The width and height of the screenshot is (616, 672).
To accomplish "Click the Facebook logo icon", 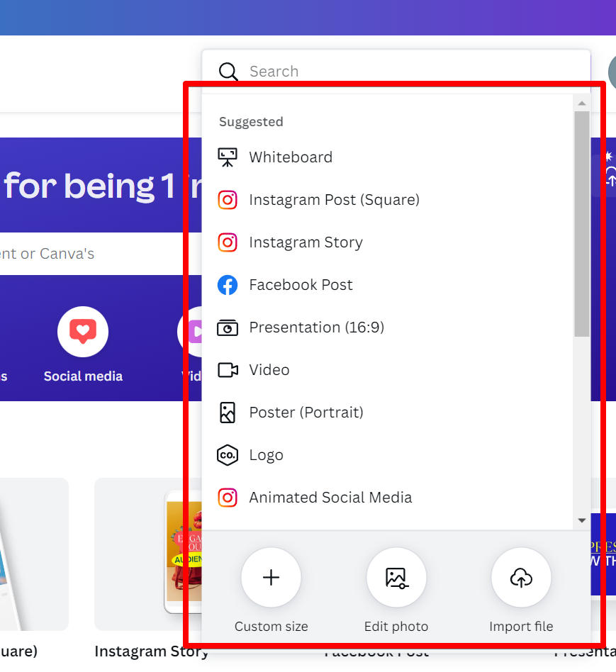I will point(228,285).
